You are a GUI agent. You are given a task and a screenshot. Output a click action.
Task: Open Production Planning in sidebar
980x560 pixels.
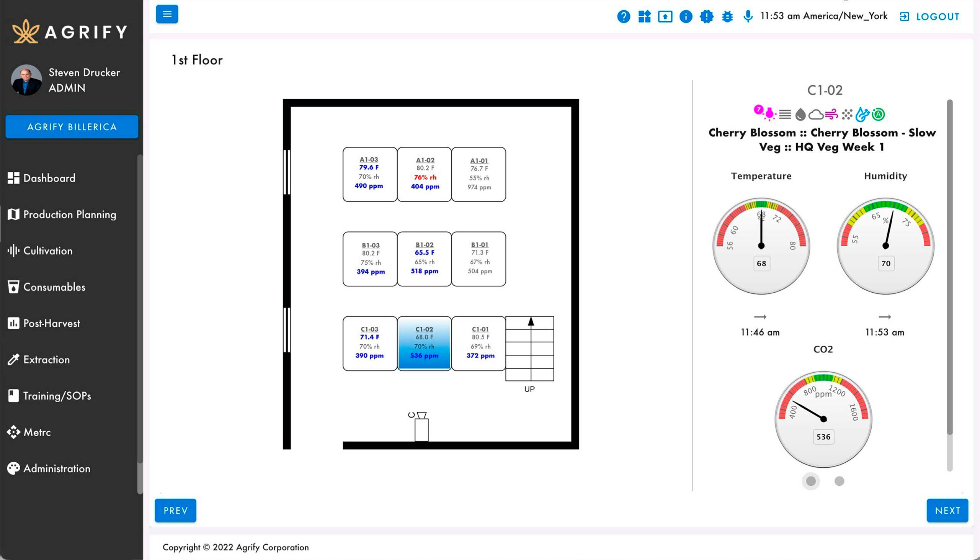click(x=62, y=214)
